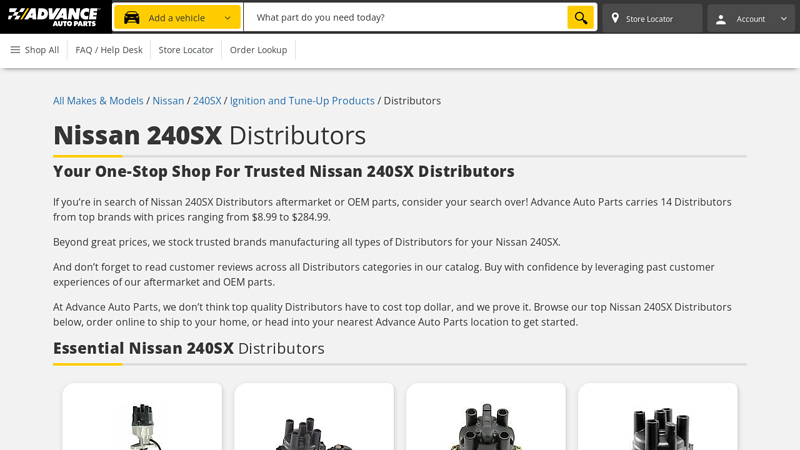
Task: Open FAQ / Help Desk
Action: 109,50
